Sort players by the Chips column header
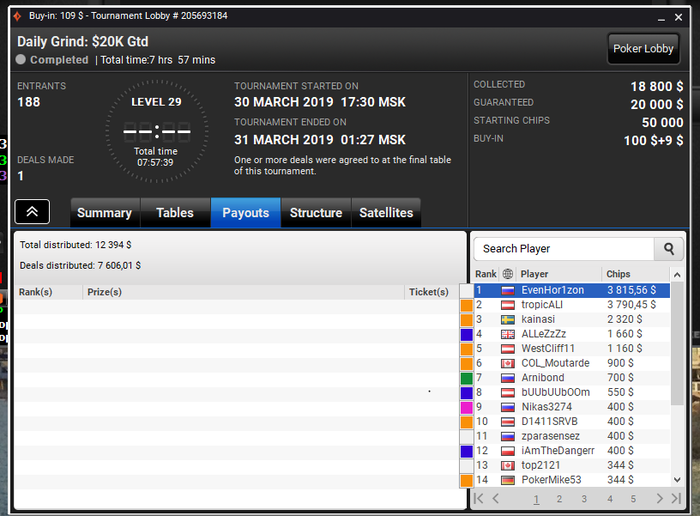Viewport: 700px width, 516px height. pyautogui.click(x=618, y=274)
